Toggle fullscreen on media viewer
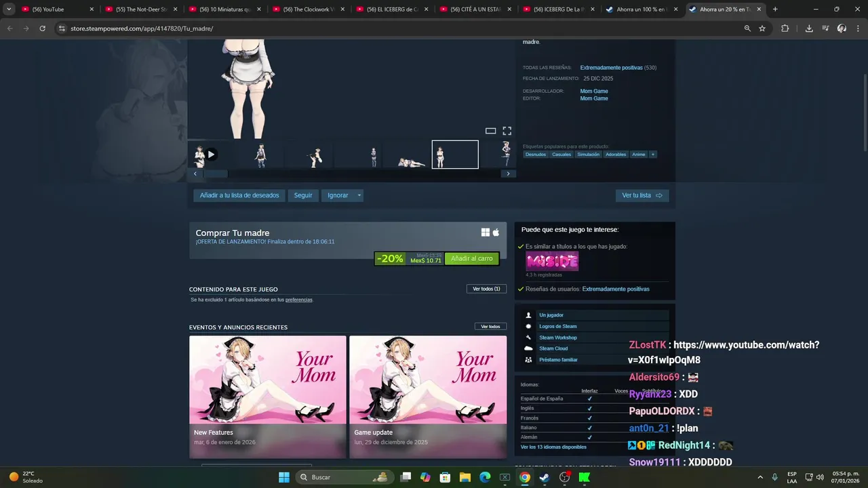868x488 pixels. tap(507, 131)
